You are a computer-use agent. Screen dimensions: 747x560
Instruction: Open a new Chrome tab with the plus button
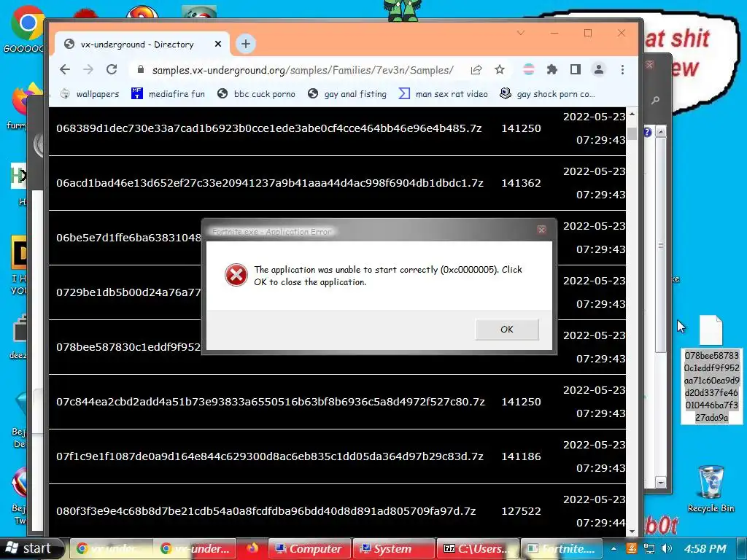click(245, 44)
